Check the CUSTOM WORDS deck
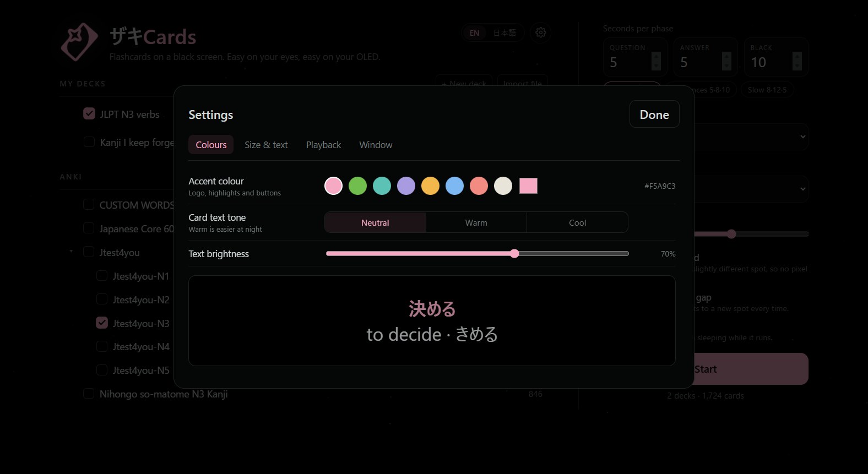This screenshot has height=474, width=868. [x=89, y=204]
